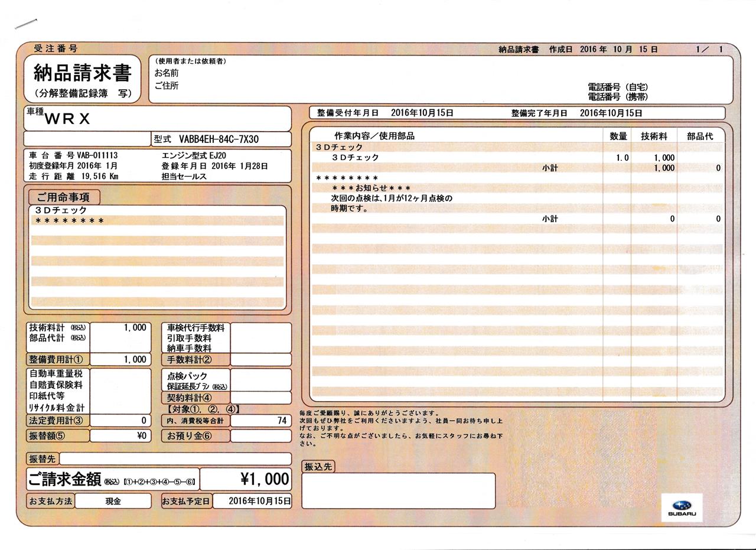Screen dimensions: 756x550
Task: Click the "ご住所" label
Action: pyautogui.click(x=166, y=86)
